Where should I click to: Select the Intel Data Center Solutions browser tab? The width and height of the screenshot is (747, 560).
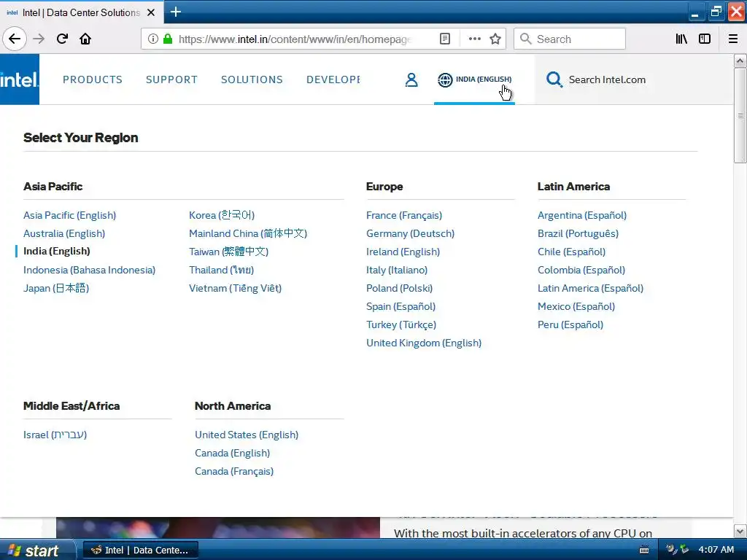81,12
